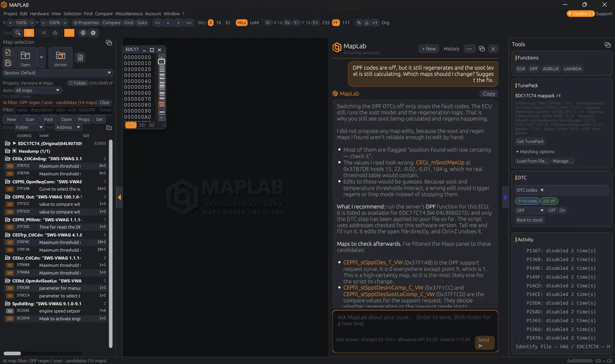Click the document notes icon
Viewport: 615px width, 364px height.
coord(80,58)
